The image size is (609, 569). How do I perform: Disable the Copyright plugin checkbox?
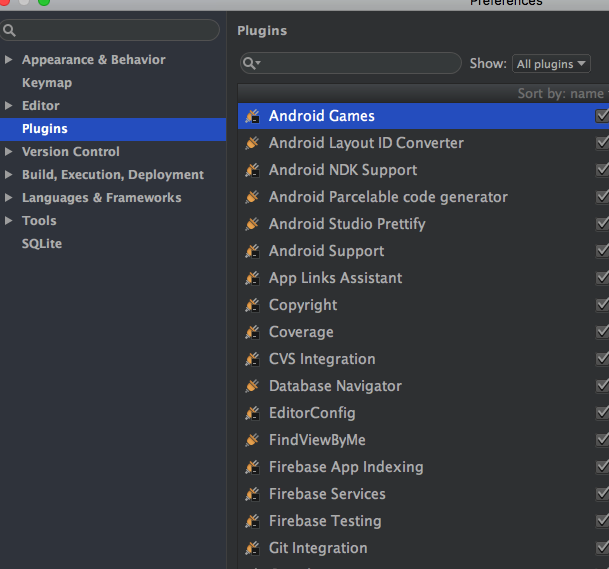[x=602, y=305]
